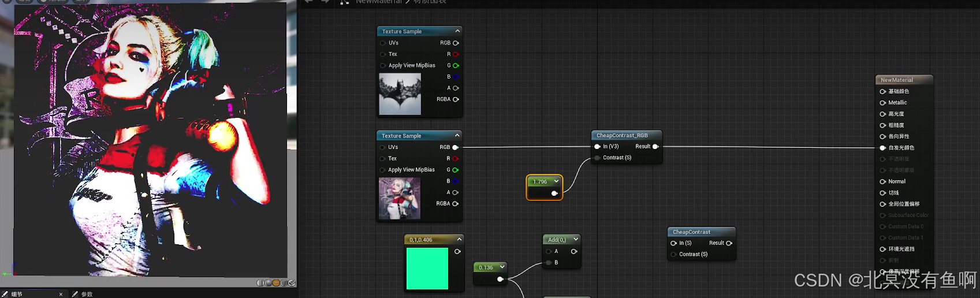Switch to the 参数 tab
The image size is (980, 298).
coord(83,294)
